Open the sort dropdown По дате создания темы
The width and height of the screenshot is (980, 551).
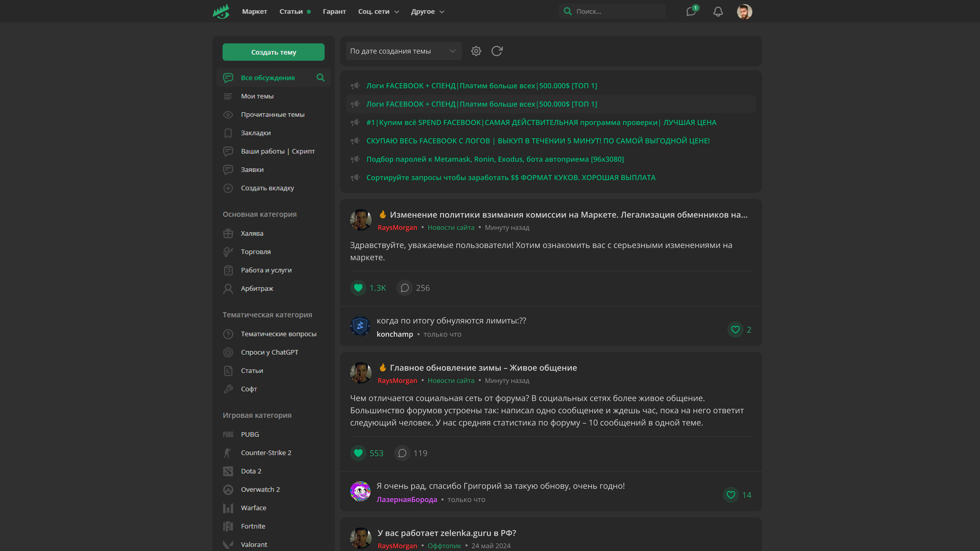point(403,51)
